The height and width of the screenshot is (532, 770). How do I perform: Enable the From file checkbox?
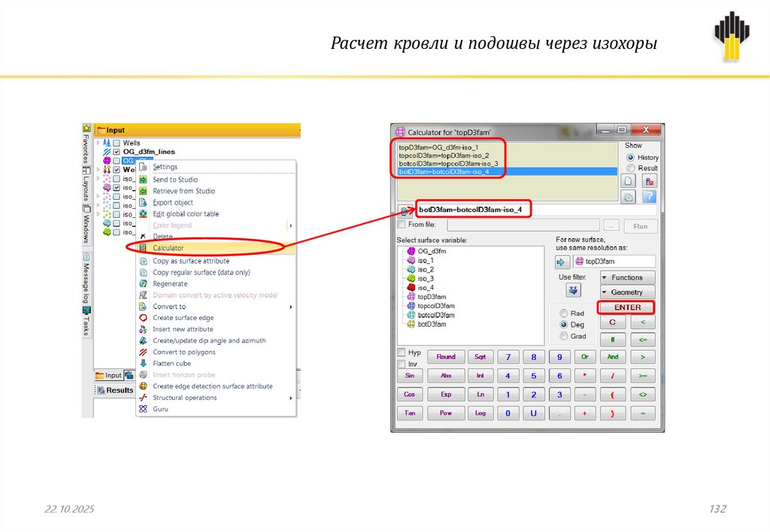[402, 224]
